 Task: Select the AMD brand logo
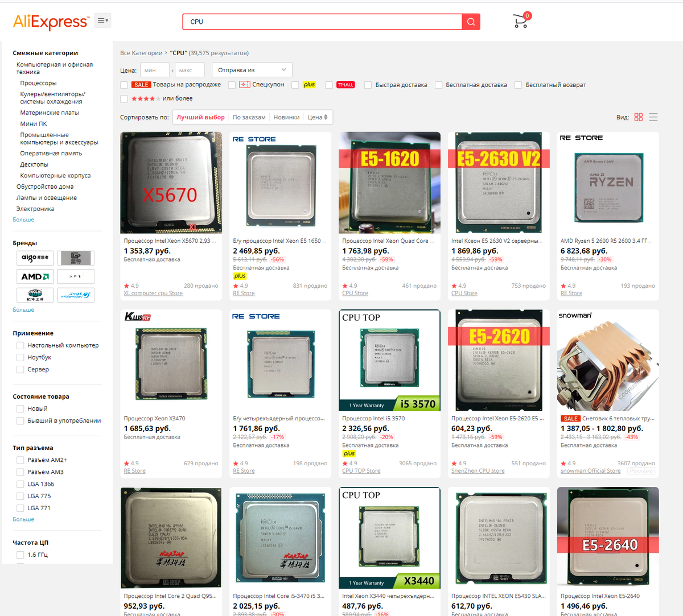(35, 276)
